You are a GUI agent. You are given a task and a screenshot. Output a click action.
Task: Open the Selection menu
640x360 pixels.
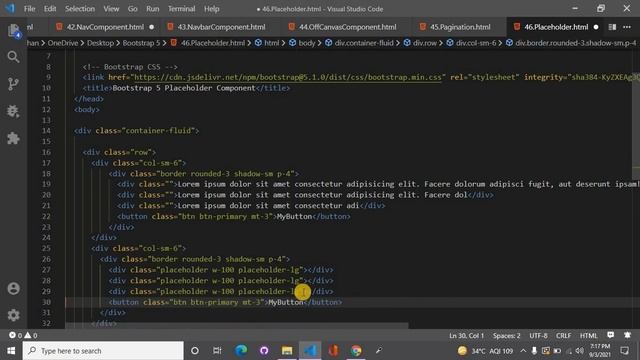[x=80, y=9]
